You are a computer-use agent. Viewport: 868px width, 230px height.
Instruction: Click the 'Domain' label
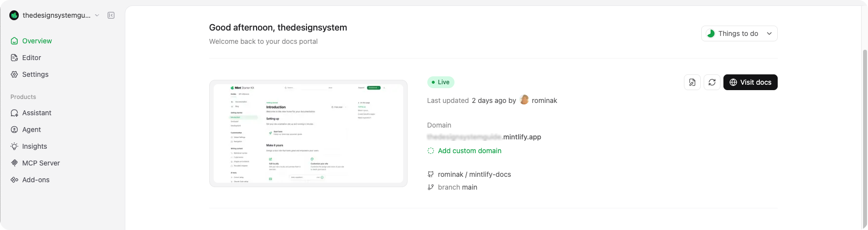pyautogui.click(x=439, y=125)
